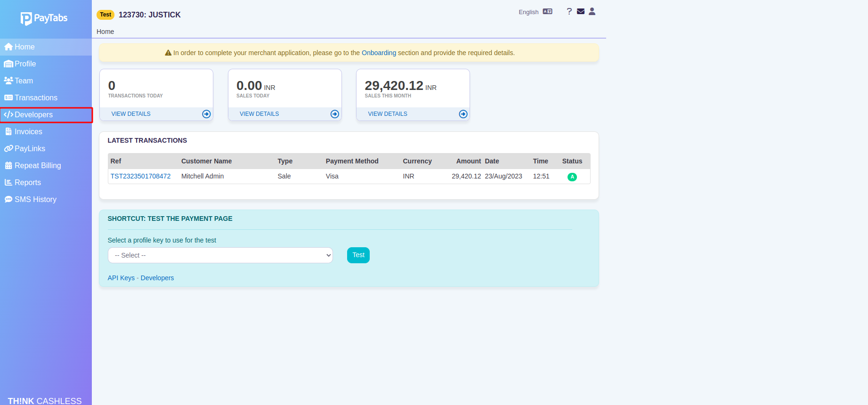Follow the Onboarding link in the banner
This screenshot has height=405, width=868.
pyautogui.click(x=379, y=53)
